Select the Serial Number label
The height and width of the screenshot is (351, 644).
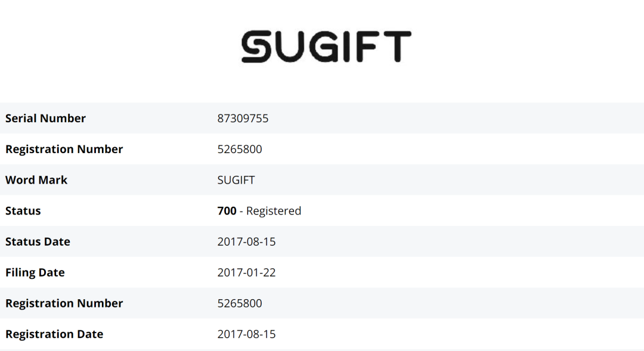45,118
